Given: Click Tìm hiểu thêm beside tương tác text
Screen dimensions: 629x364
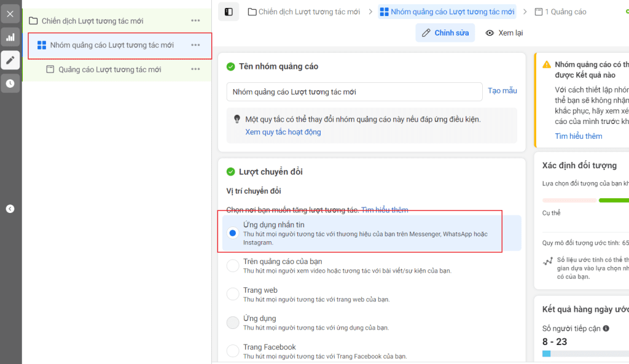Looking at the screenshot, I should click(x=385, y=210).
